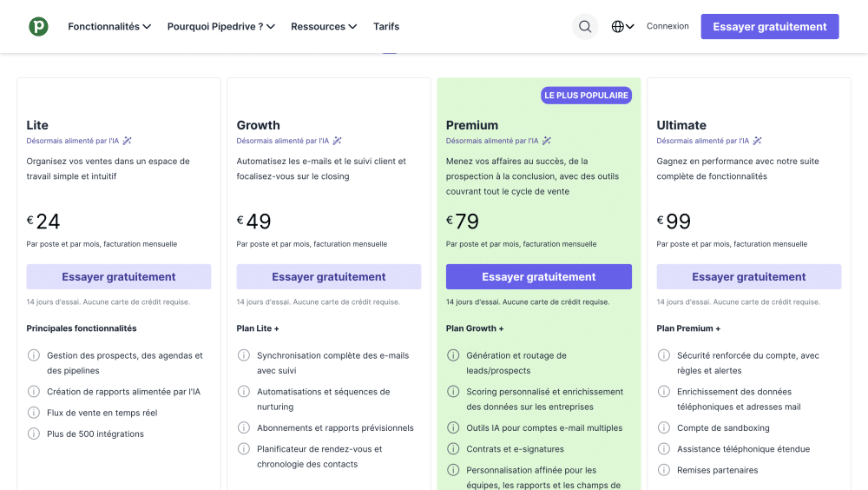868x490 pixels.
Task: Click info icon for Flux de vente
Action: tap(34, 413)
